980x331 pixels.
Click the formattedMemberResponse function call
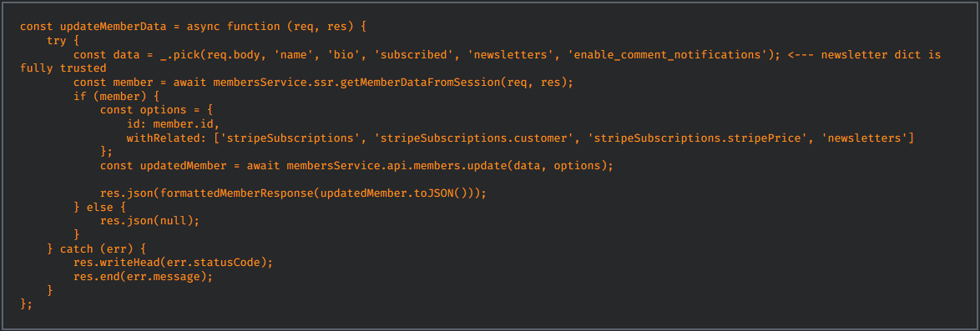(320, 193)
